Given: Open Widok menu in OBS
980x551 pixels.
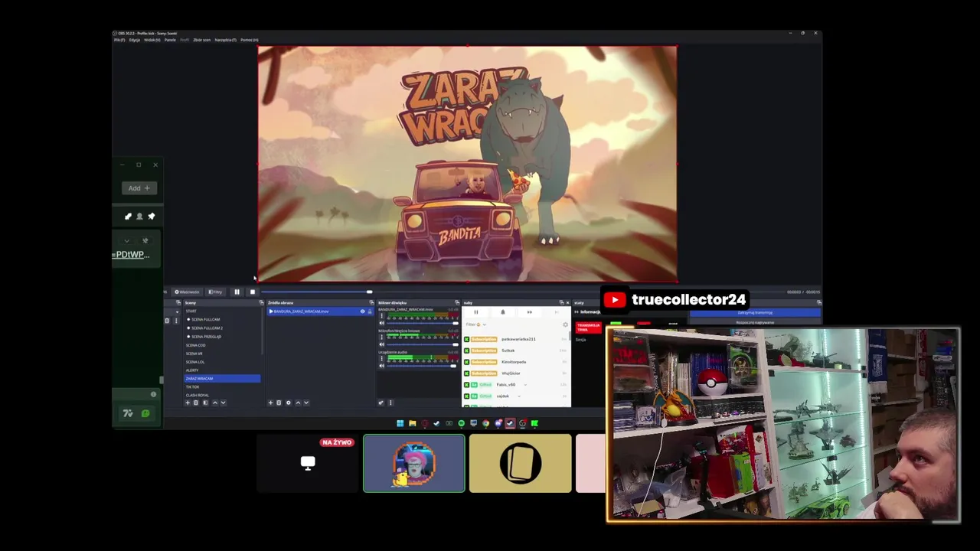Looking at the screenshot, I should tap(152, 40).
